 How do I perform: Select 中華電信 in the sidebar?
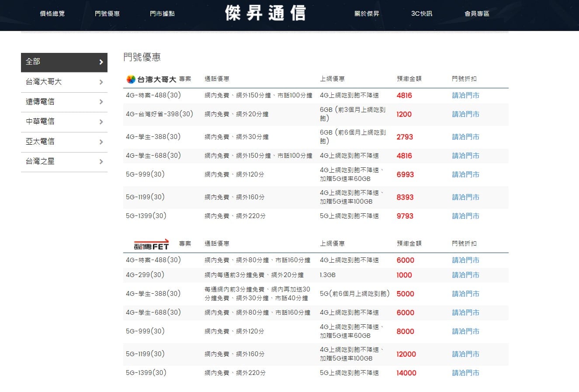64,122
